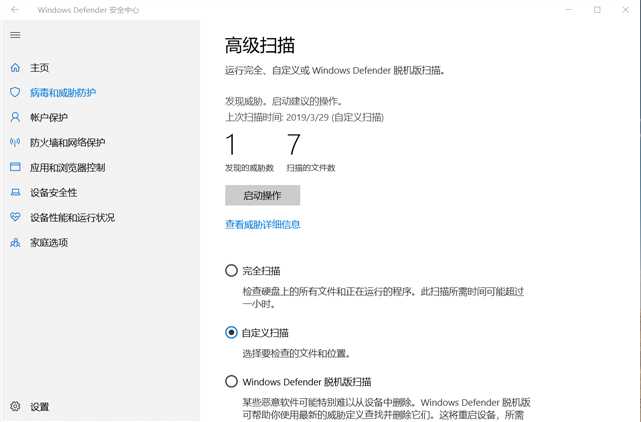This screenshot has width=641, height=422.
Task: Click the 高级扫描 heading
Action: tap(260, 45)
